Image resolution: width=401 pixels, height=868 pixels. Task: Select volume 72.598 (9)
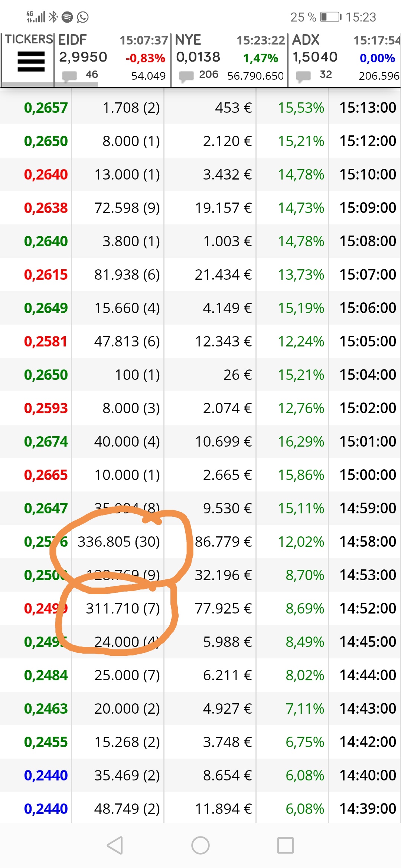[127, 208]
